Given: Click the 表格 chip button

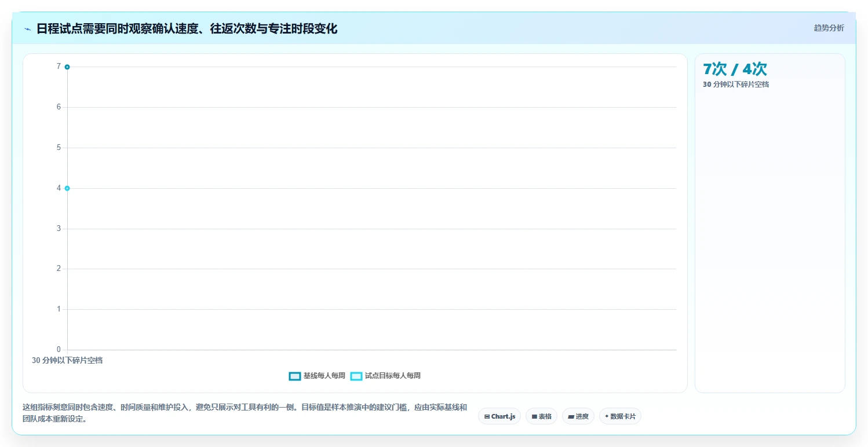Looking at the screenshot, I should (x=541, y=416).
